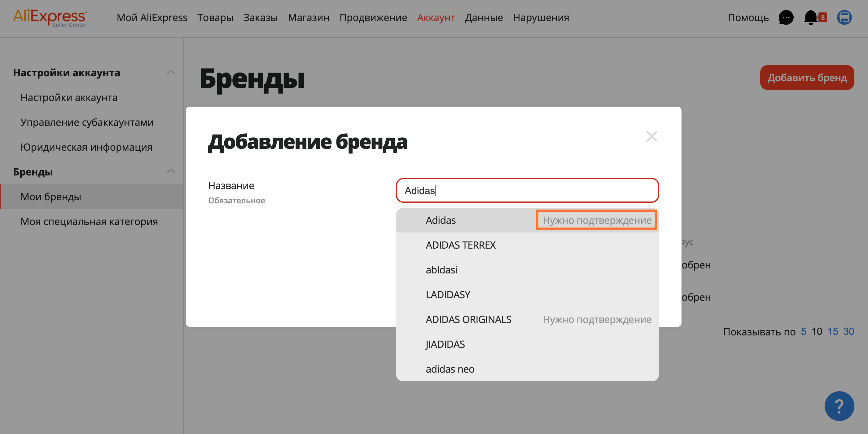The width and height of the screenshot is (868, 434).
Task: Open the notifications bell
Action: pyautogui.click(x=811, y=18)
